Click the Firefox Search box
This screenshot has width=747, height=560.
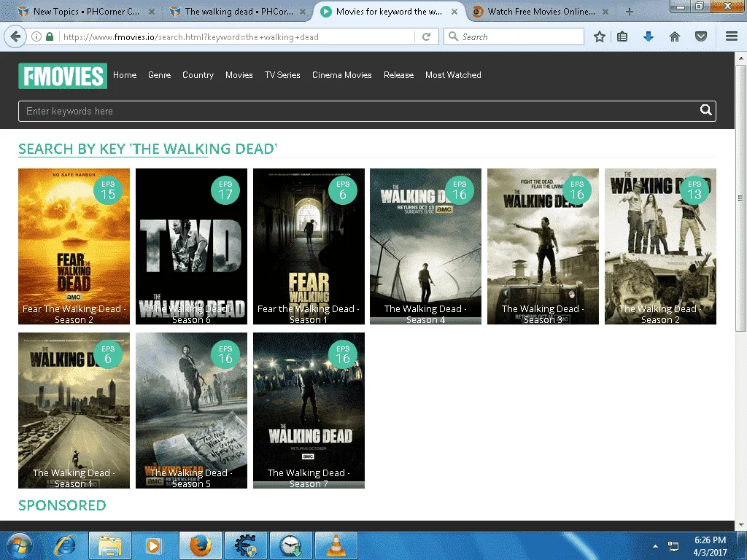(514, 36)
